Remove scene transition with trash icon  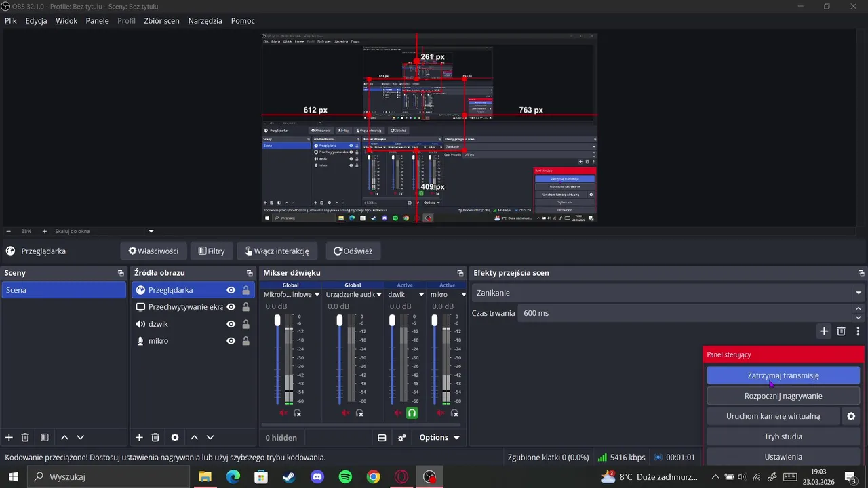841,331
